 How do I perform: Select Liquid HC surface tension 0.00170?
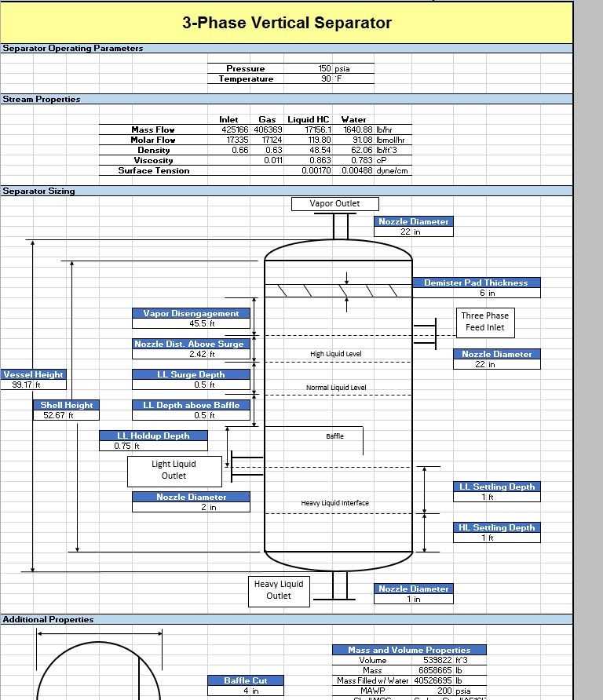(309, 170)
